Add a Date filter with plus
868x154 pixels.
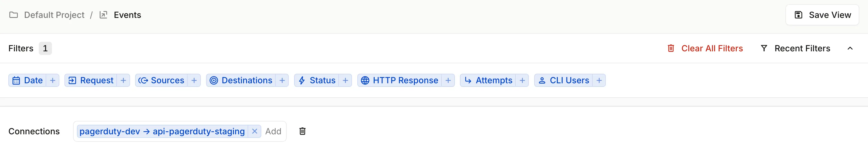pyautogui.click(x=52, y=81)
